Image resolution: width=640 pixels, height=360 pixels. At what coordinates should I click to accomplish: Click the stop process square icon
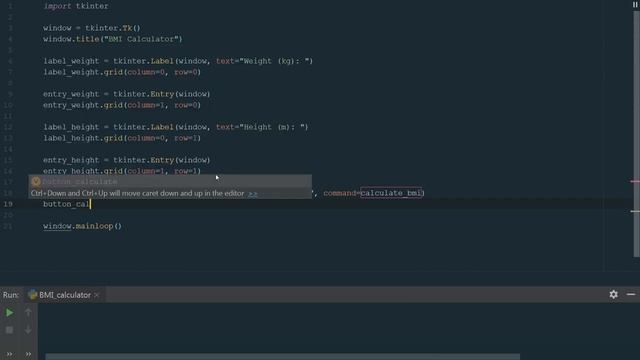9,330
